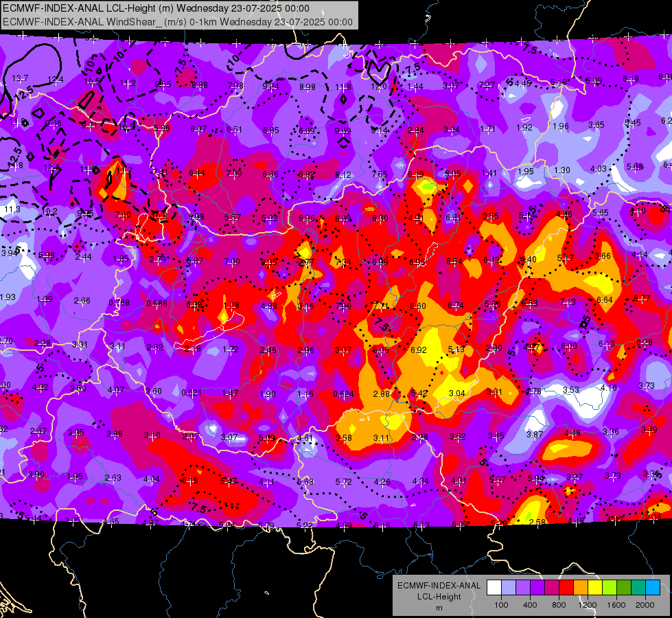Click the grid value '4.07'
The image size is (672, 618).
[116, 390]
